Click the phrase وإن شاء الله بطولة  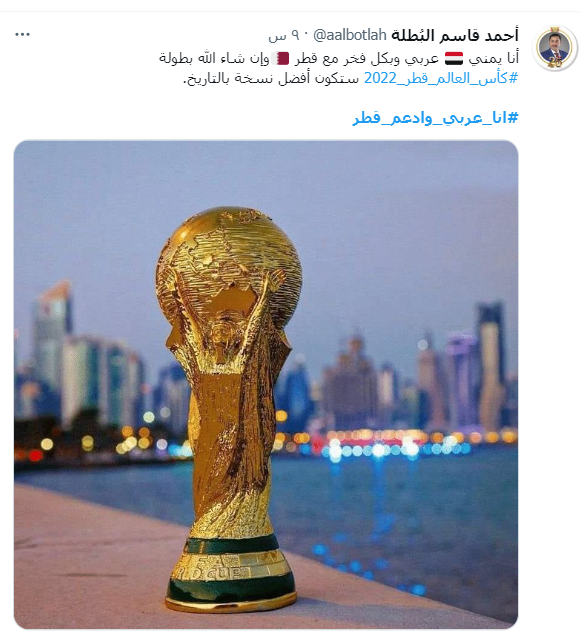click(x=214, y=59)
